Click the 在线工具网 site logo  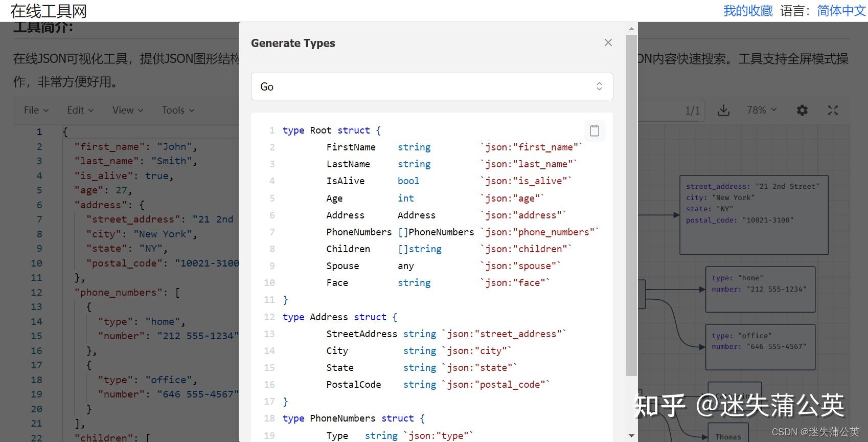pyautogui.click(x=49, y=11)
